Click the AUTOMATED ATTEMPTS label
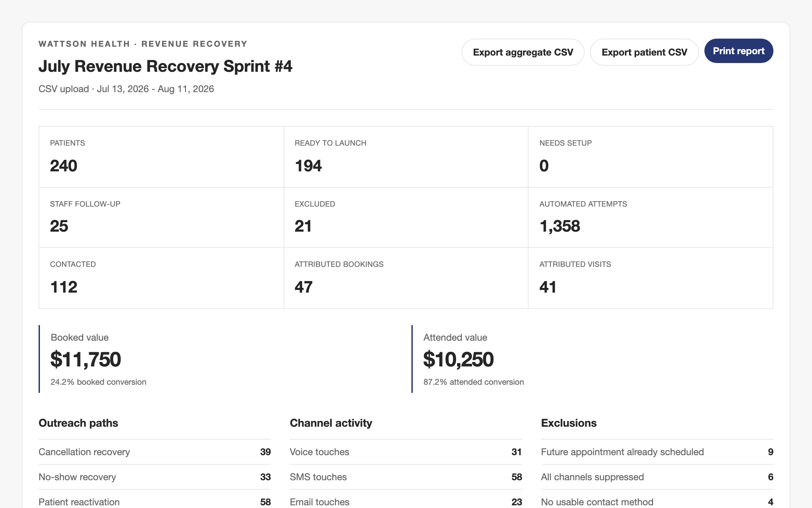 tap(583, 204)
